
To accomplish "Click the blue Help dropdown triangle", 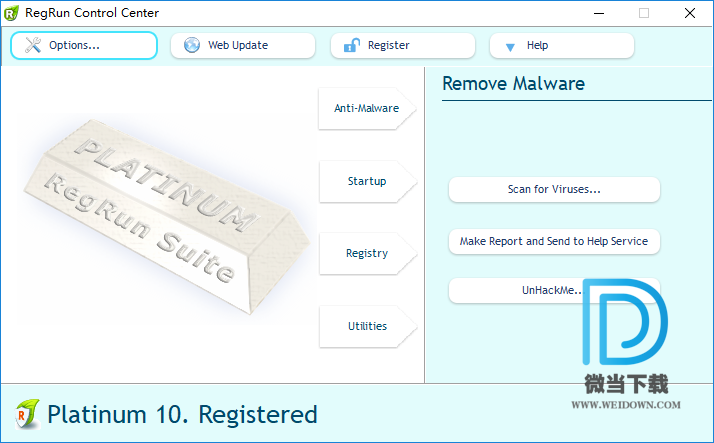I will pos(510,47).
